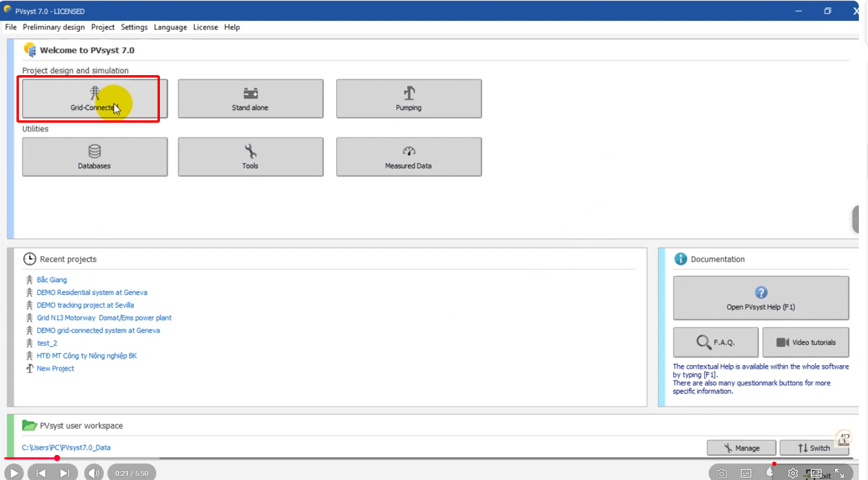Click the PVsyst user workspace folder icon

(x=29, y=425)
